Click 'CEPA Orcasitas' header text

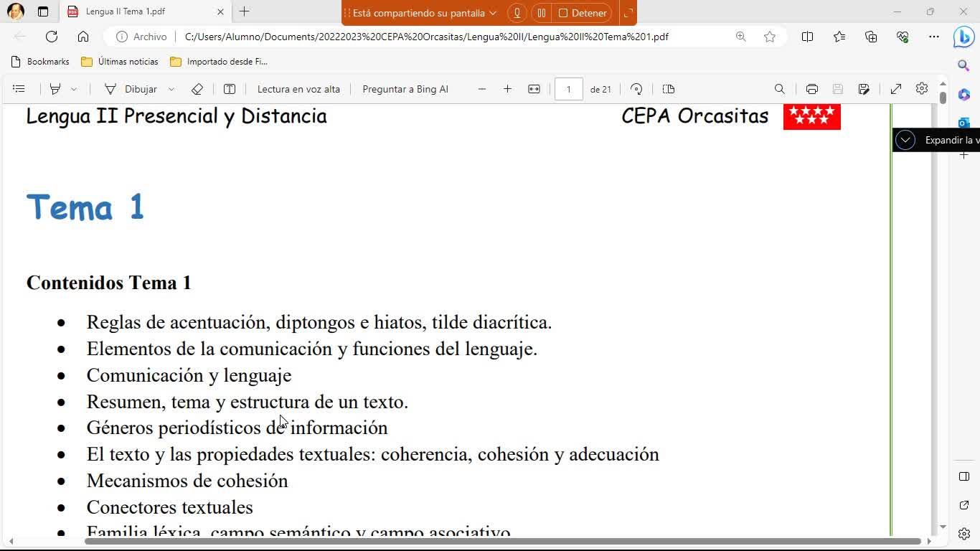click(694, 116)
